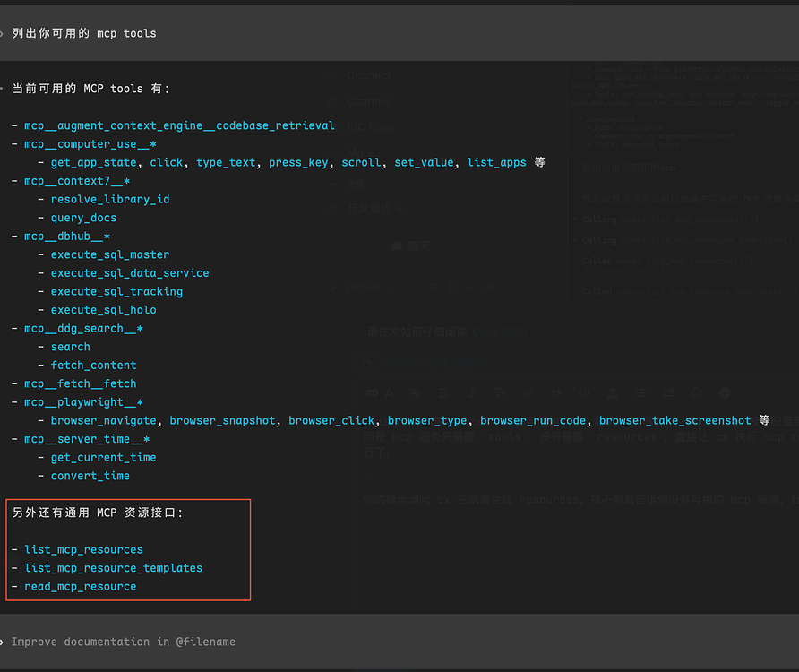Click the 'search' item under ddg_search
This screenshot has height=672, width=799.
[71, 347]
